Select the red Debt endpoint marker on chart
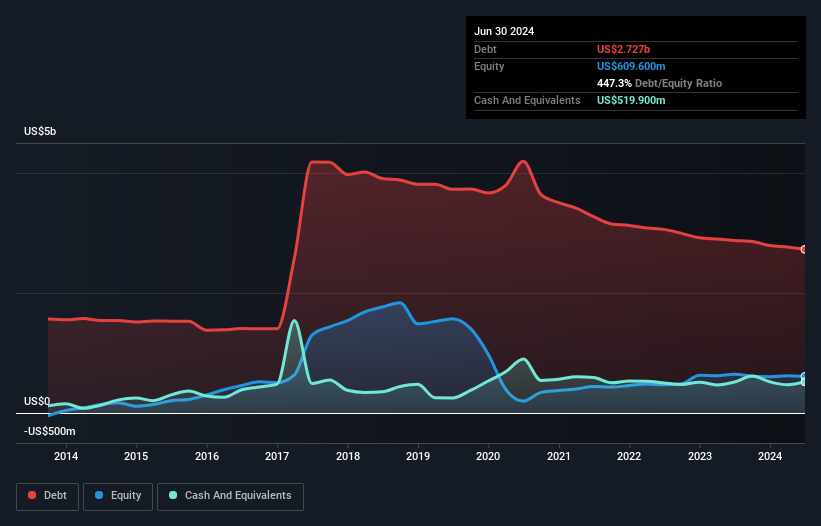Screen dimensions: 821x526 click(804, 249)
